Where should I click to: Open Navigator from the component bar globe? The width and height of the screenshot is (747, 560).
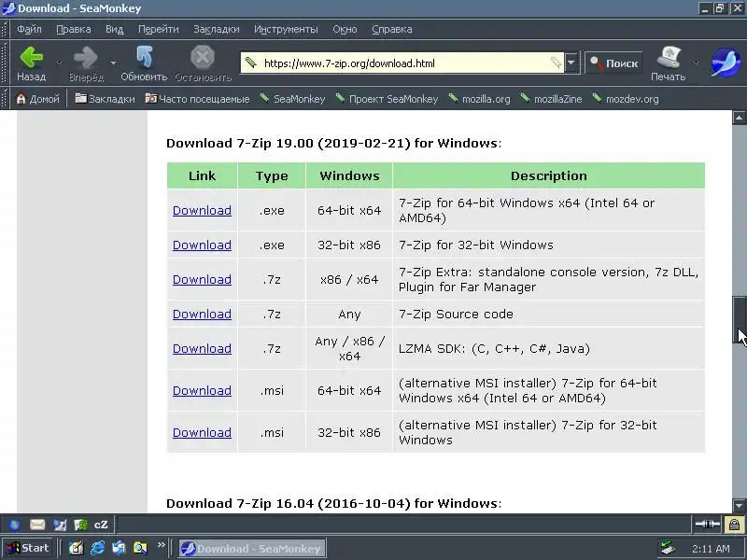coord(15,525)
